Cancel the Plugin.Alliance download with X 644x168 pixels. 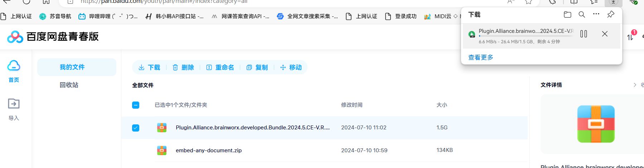605,34
